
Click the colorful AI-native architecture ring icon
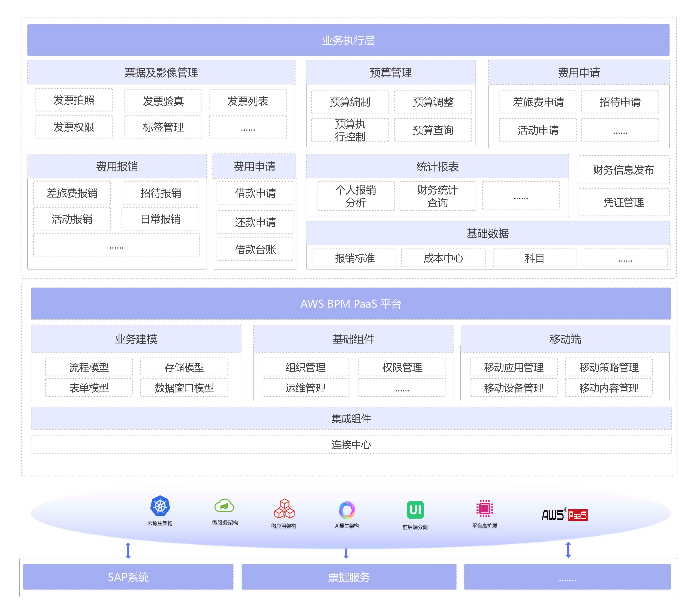point(347,510)
